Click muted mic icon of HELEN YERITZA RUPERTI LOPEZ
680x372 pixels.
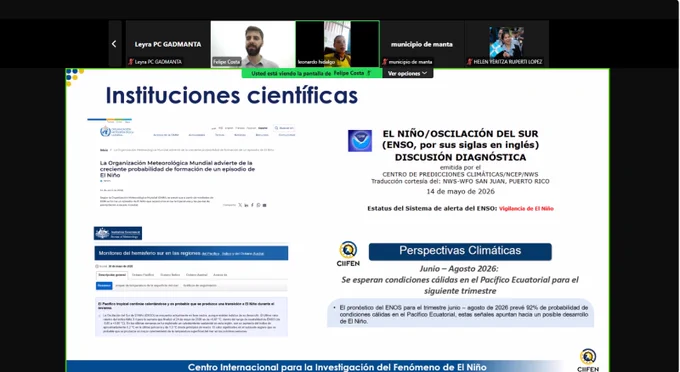470,62
